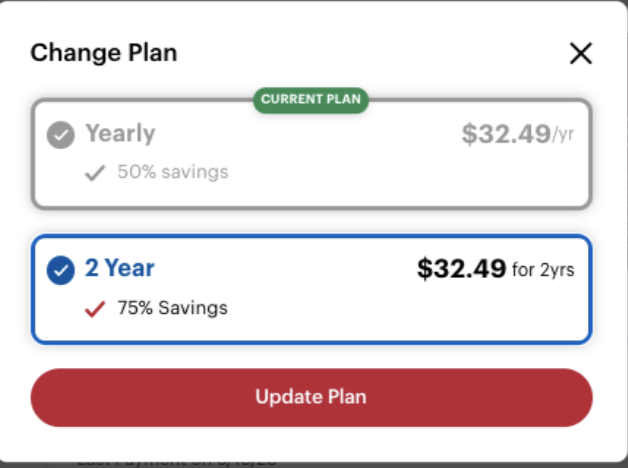Viewport: 628px width, 468px height.
Task: Click the "/yr" suffix on Yearly price
Action: [x=564, y=136]
